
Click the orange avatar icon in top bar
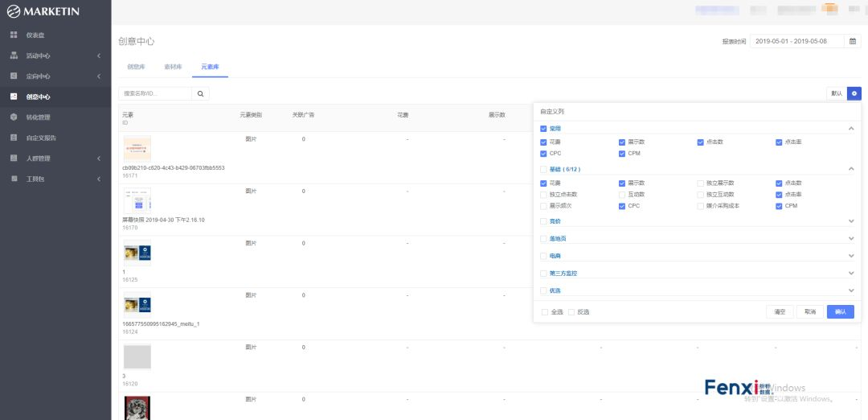pyautogui.click(x=829, y=8)
